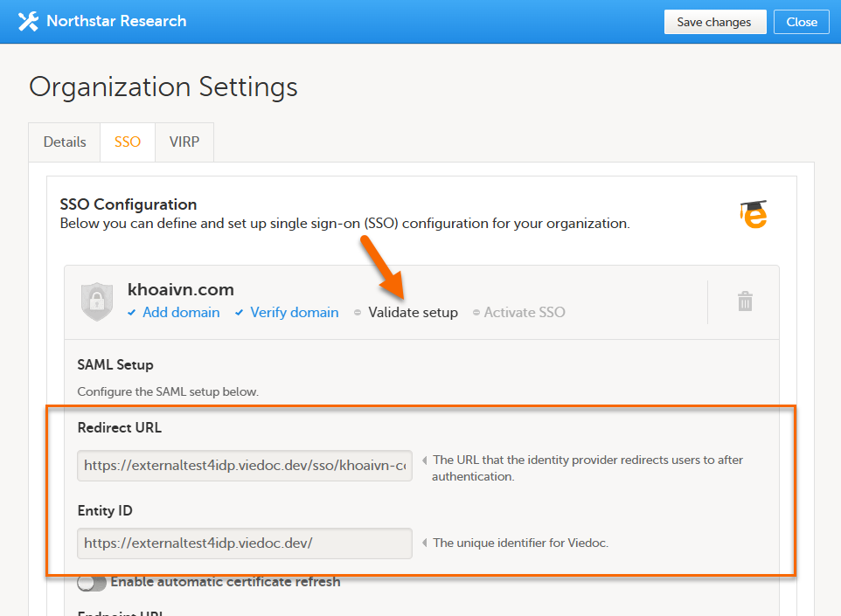Go to the Verify domain step
This screenshot has width=841, height=616.
click(x=294, y=313)
